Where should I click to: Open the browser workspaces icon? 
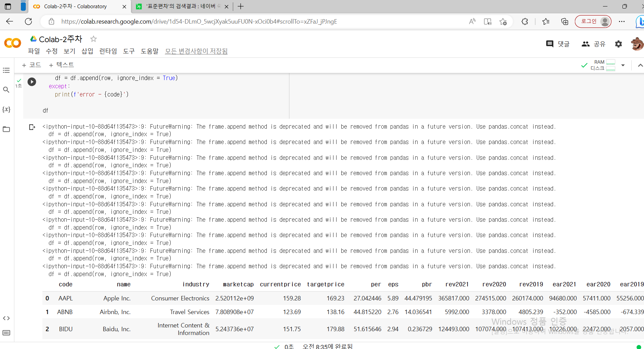[23, 6]
